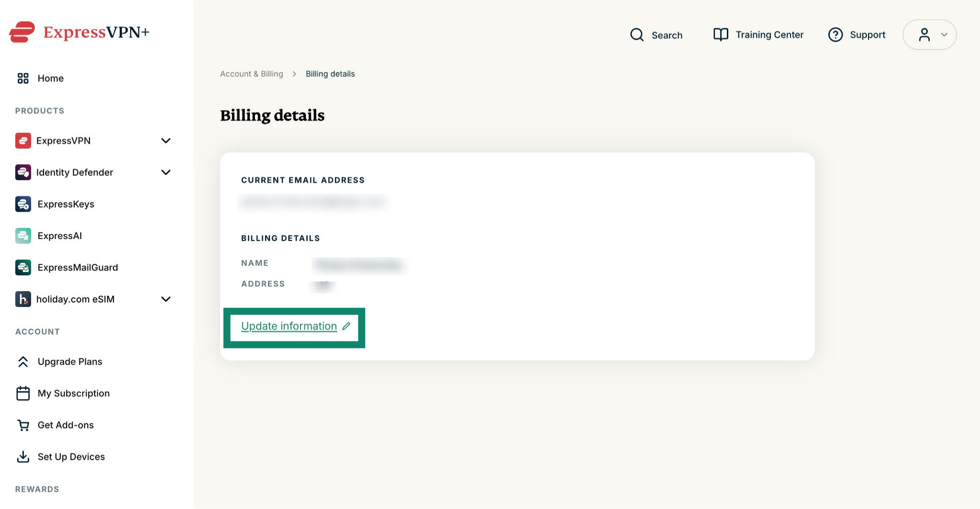Go back to Account & Billing breadcrumb
The image size is (980, 509).
coord(252,74)
